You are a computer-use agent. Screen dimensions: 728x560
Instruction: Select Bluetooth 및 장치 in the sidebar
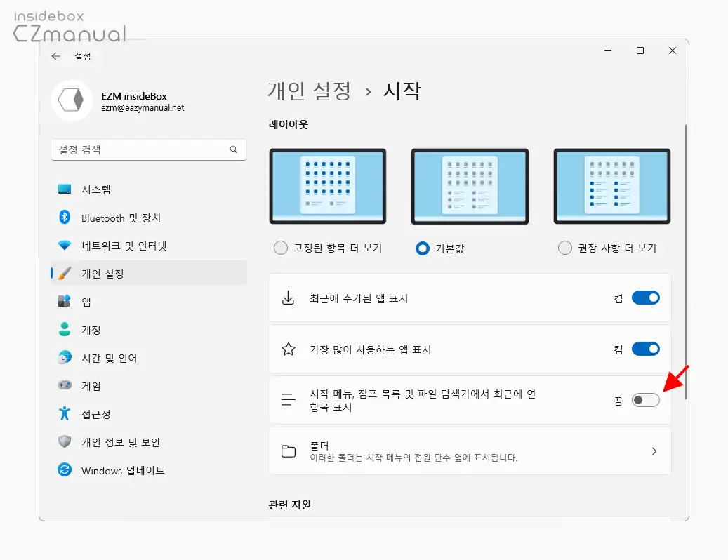[x=119, y=218]
